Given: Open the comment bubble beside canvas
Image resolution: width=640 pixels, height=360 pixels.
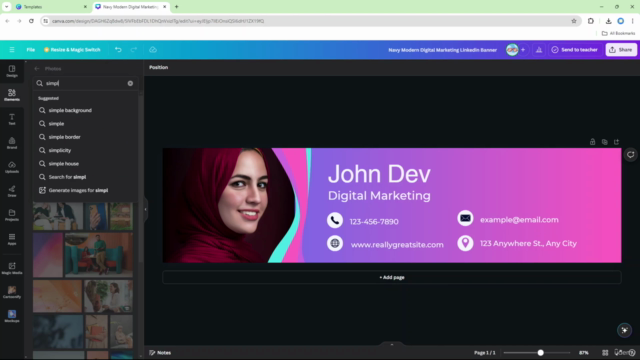Looking at the screenshot, I should pyautogui.click(x=631, y=155).
